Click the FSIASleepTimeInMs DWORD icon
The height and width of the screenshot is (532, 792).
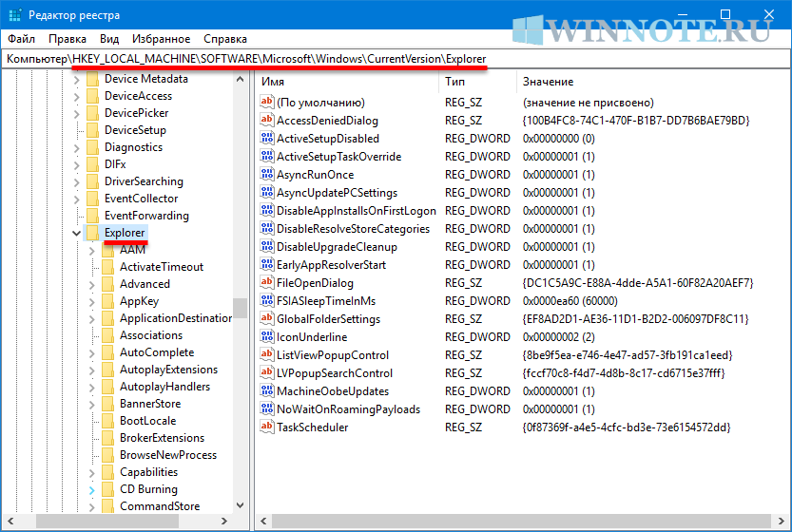click(266, 300)
